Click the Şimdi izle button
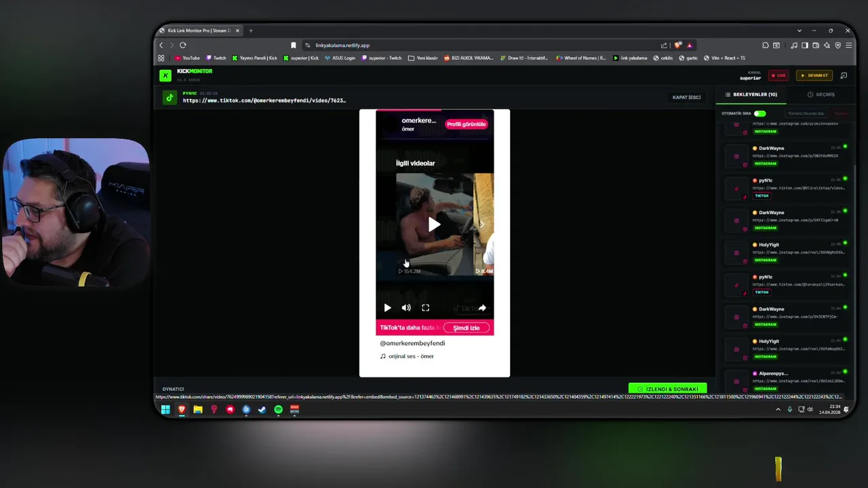This screenshot has width=868, height=488. click(467, 328)
